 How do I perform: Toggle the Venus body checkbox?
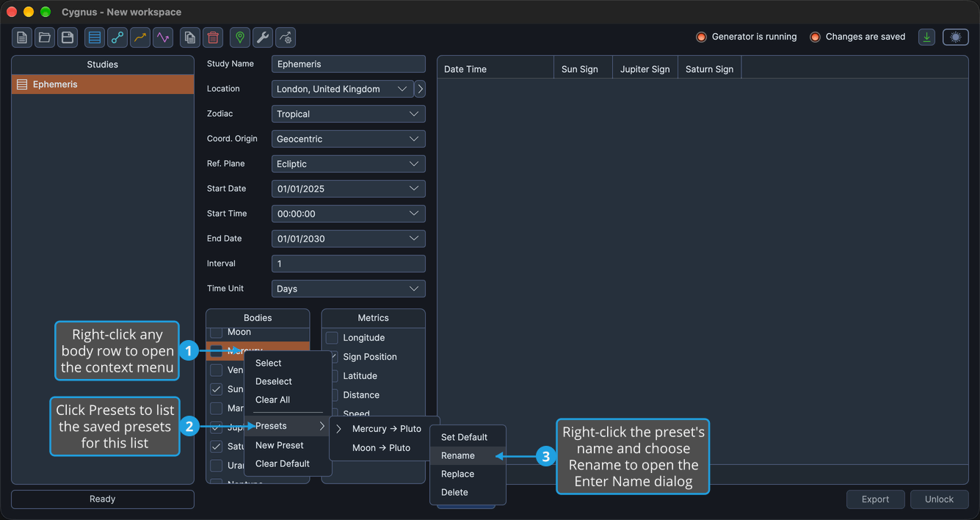click(217, 370)
